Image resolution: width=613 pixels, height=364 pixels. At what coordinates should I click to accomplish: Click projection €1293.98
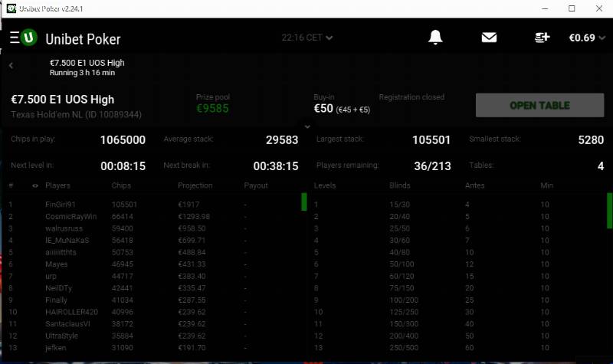point(194,217)
